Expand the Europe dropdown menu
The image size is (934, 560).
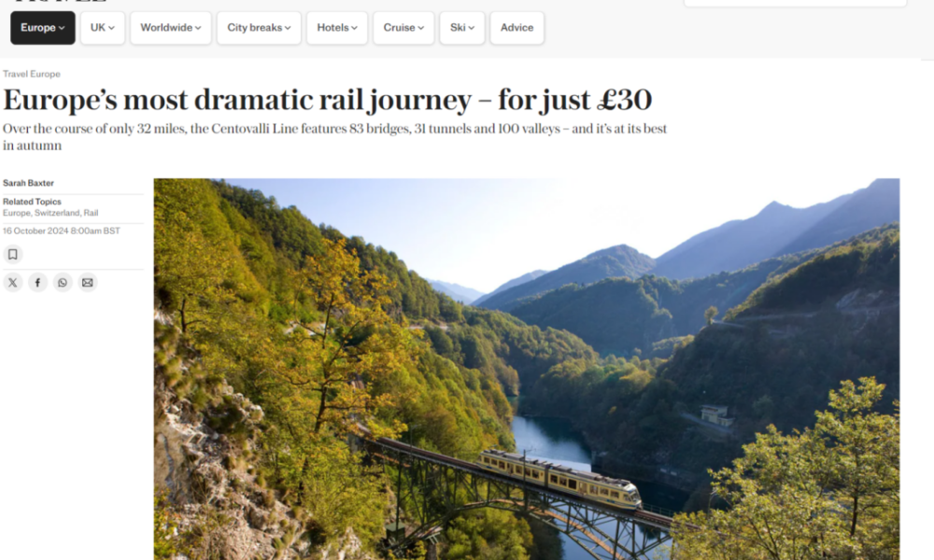coord(43,28)
